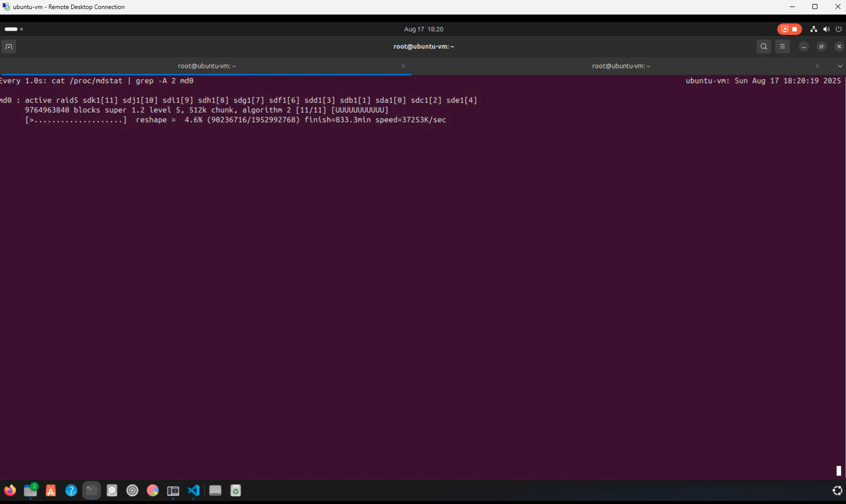Viewport: 846px width, 504px height.
Task: Open the wired network status icon
Action: click(814, 29)
